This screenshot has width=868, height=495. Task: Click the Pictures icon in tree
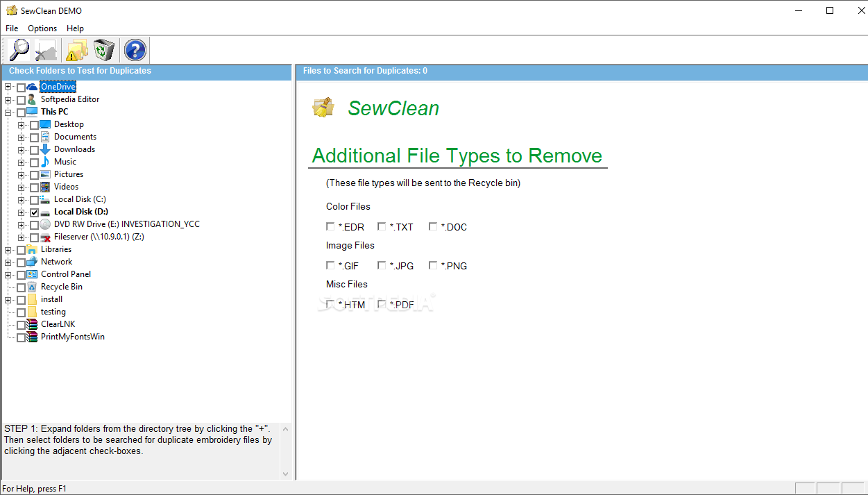tap(45, 174)
